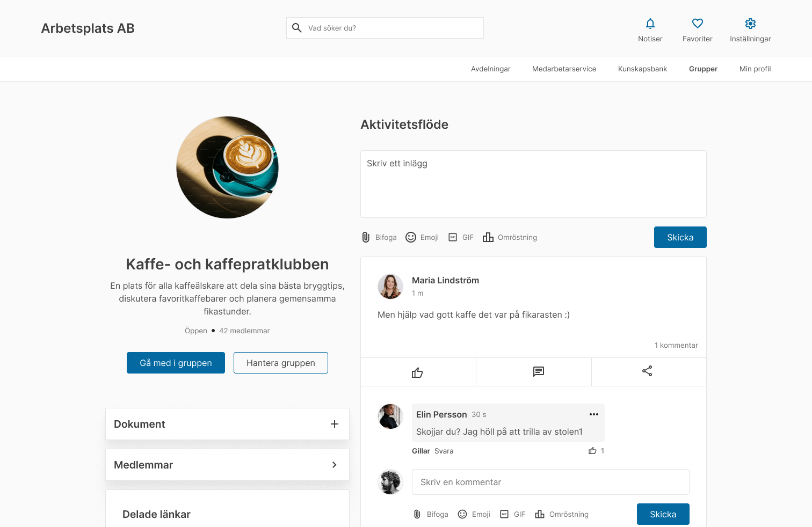Click the Hantera gruppen button
This screenshot has height=527, width=812.
(x=280, y=363)
